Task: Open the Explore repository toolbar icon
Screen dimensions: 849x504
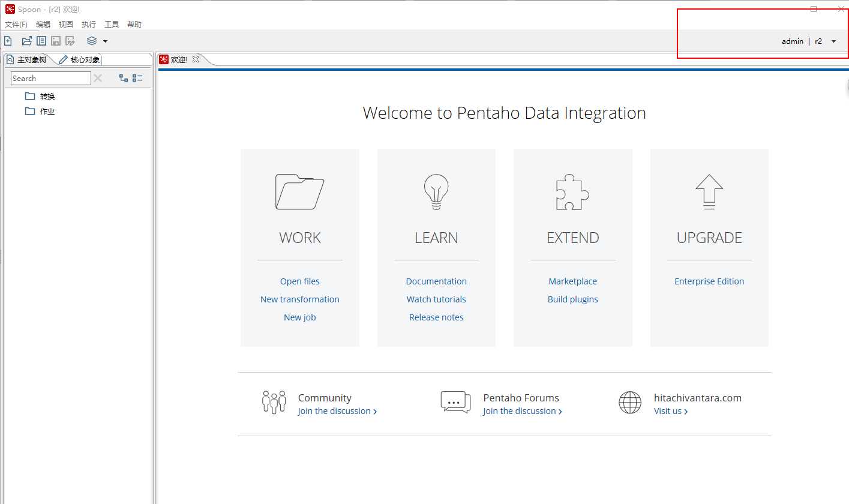Action: pyautogui.click(x=41, y=41)
